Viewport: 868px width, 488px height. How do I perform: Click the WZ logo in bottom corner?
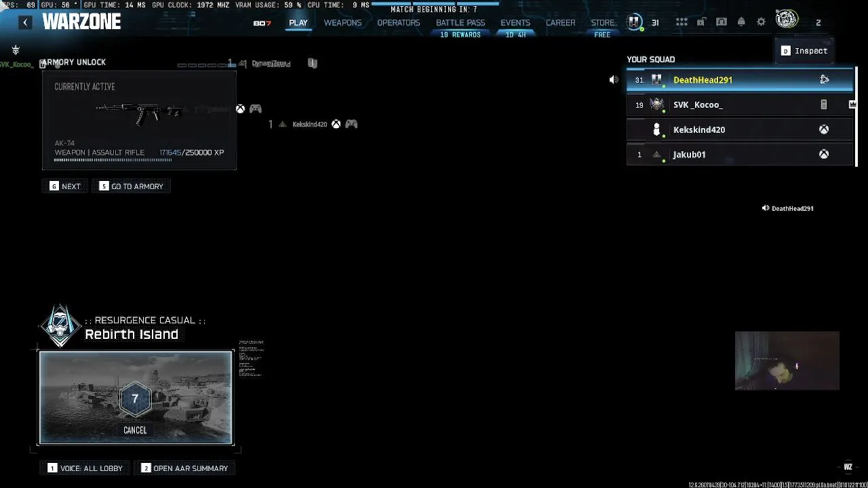click(848, 466)
